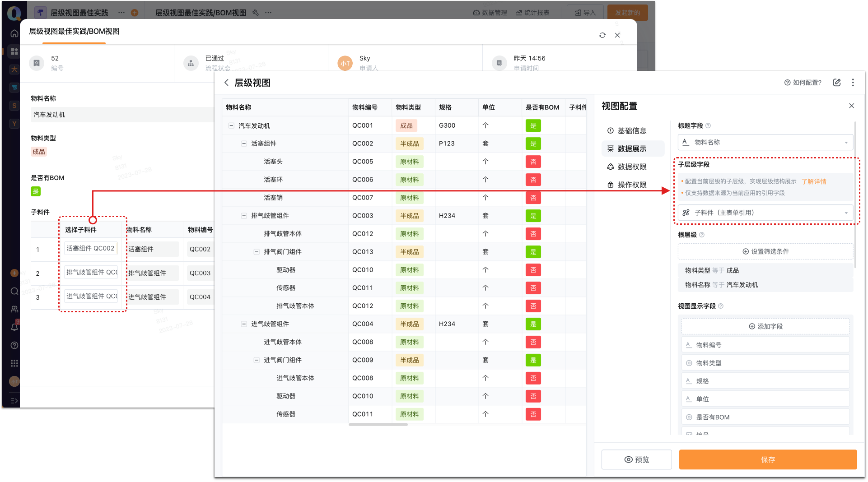Image resolution: width=868 pixels, height=482 pixels.
Task: Select the 单位 display field item
Action: point(765,399)
